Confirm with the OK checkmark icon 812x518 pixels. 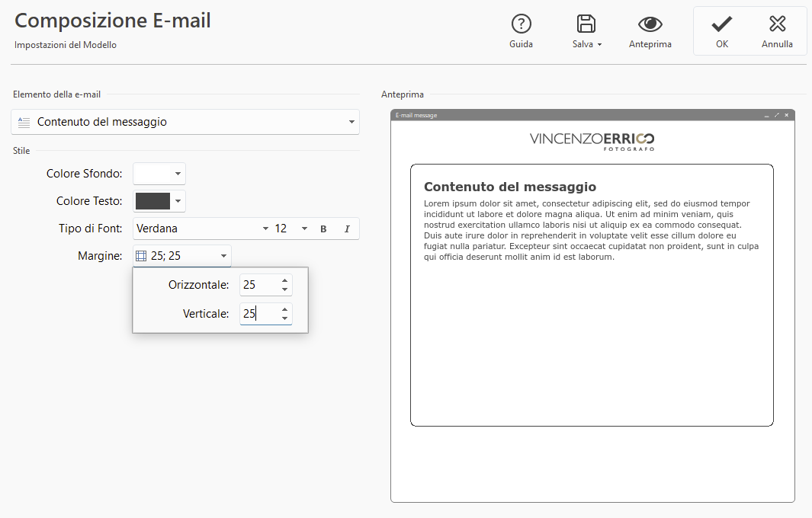click(x=721, y=24)
